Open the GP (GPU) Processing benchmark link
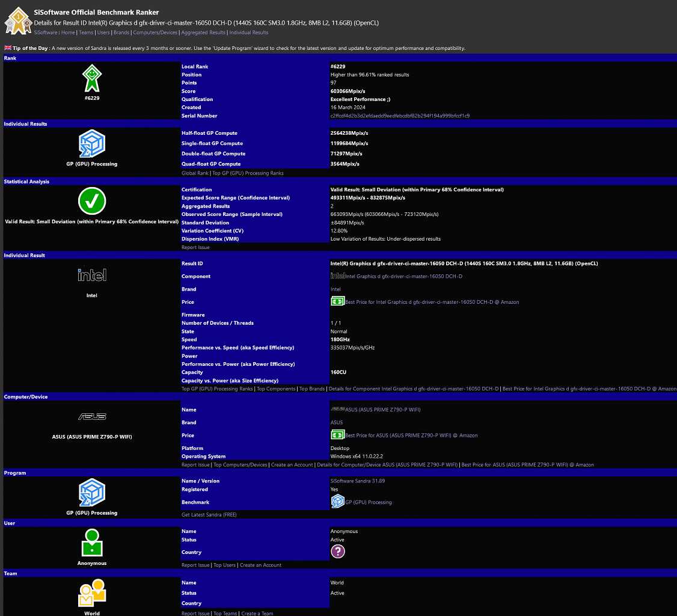The height and width of the screenshot is (616, 677). pyautogui.click(x=369, y=502)
